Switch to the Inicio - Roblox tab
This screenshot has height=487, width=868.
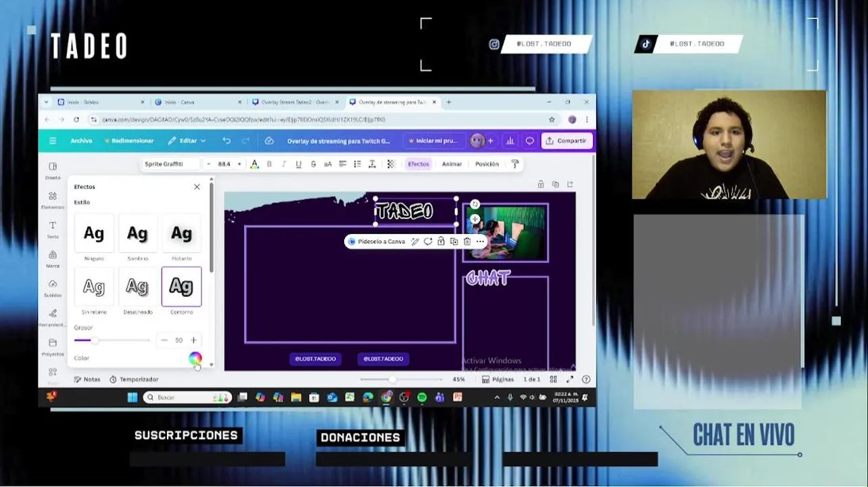tap(101, 102)
